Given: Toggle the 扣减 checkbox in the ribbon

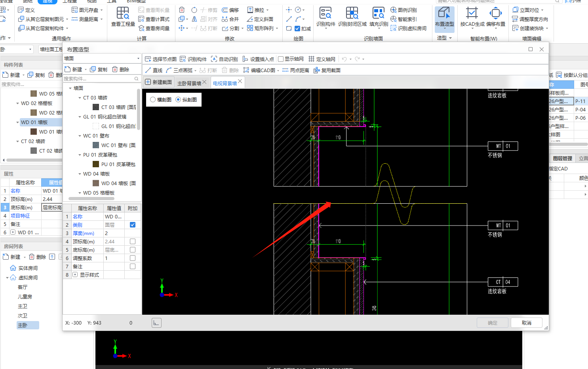Looking at the screenshot, I should point(297,29).
